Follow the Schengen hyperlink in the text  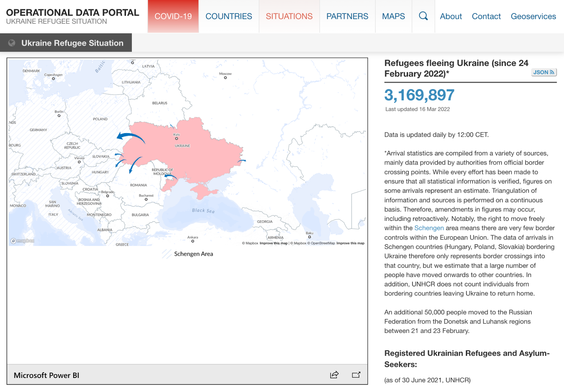(x=429, y=228)
